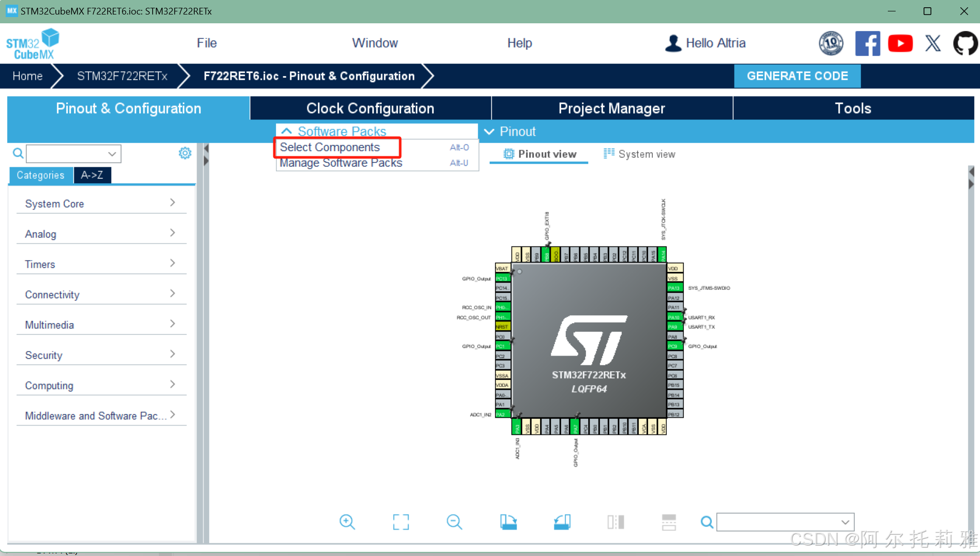980x556 pixels.
Task: Expand the Computing category
Action: point(101,385)
